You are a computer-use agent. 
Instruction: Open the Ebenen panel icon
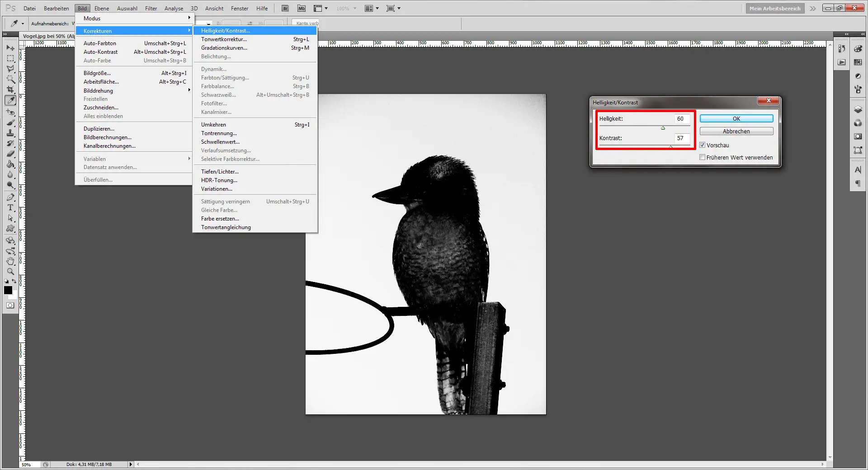tap(858, 109)
